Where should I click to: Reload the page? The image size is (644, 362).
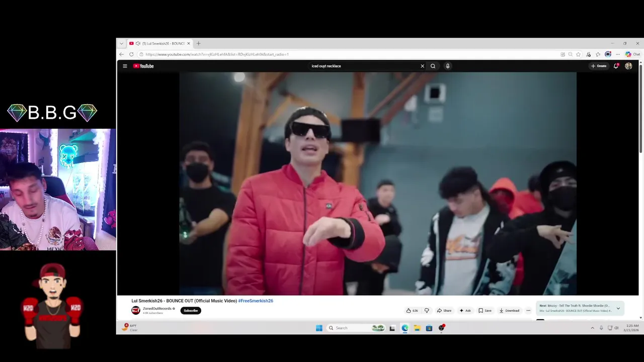click(x=131, y=54)
